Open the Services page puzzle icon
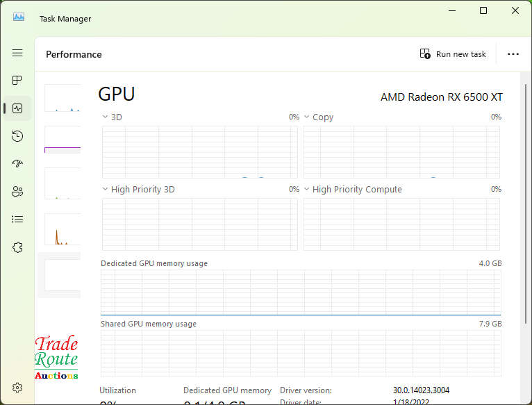532x405 pixels. click(x=17, y=247)
